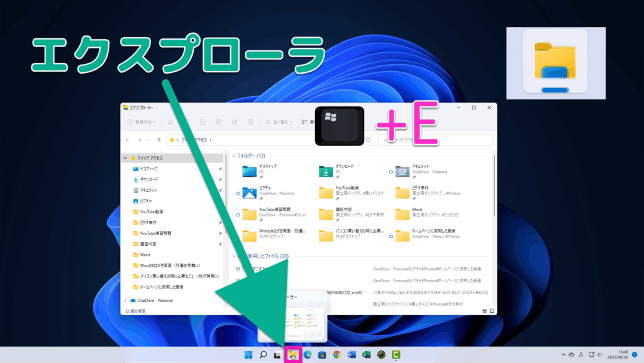The width and height of the screenshot is (644, 363).
Task: Navigate up one level with up arrow
Action: point(159,140)
